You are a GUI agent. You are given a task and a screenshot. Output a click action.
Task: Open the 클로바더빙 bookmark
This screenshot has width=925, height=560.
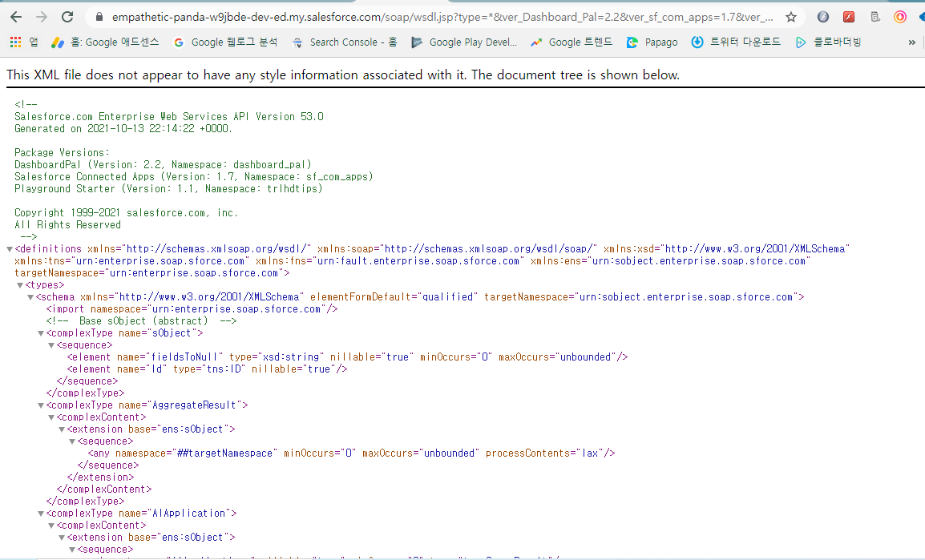pos(828,42)
